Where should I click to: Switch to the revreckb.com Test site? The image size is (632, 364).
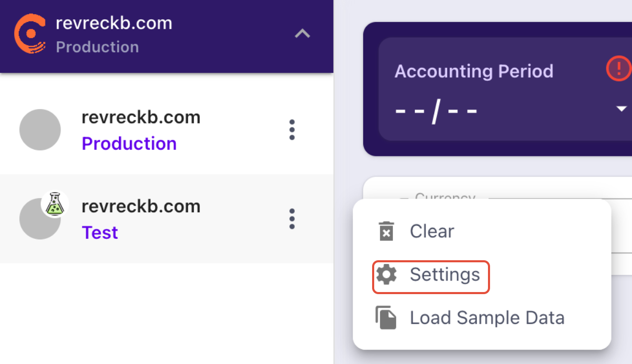(166, 219)
